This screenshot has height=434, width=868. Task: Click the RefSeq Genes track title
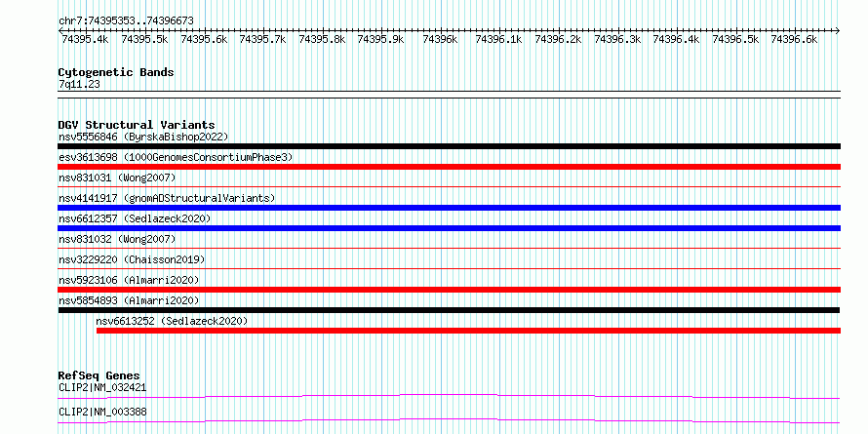point(99,375)
